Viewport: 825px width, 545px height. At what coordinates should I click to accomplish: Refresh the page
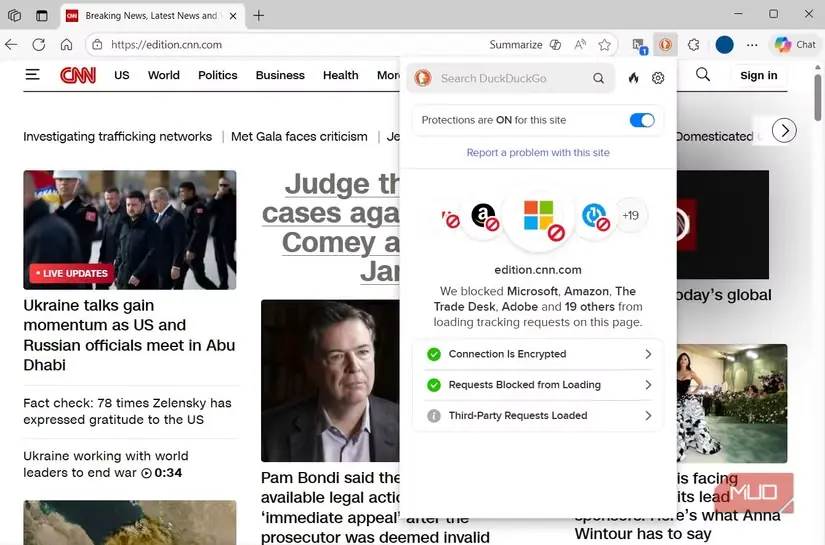click(x=39, y=45)
